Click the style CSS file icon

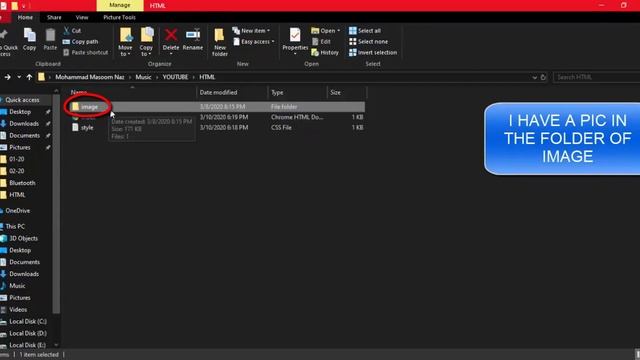click(x=75, y=127)
